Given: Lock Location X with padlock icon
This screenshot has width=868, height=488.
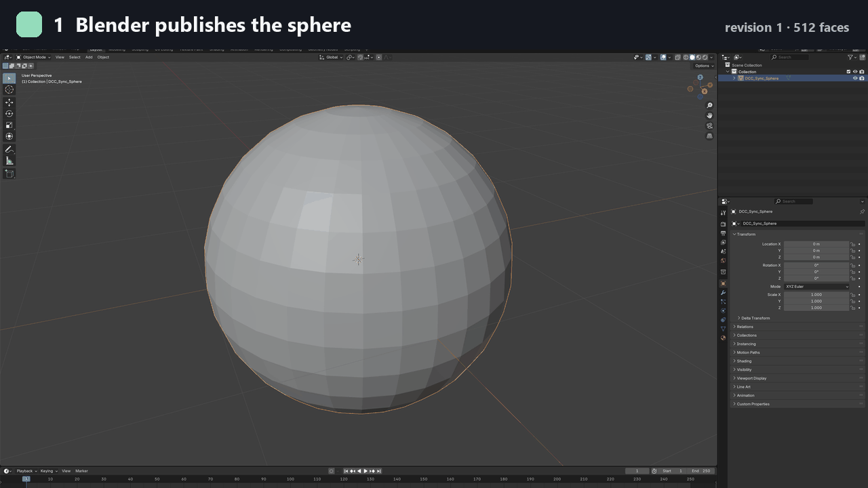Looking at the screenshot, I should click(852, 244).
